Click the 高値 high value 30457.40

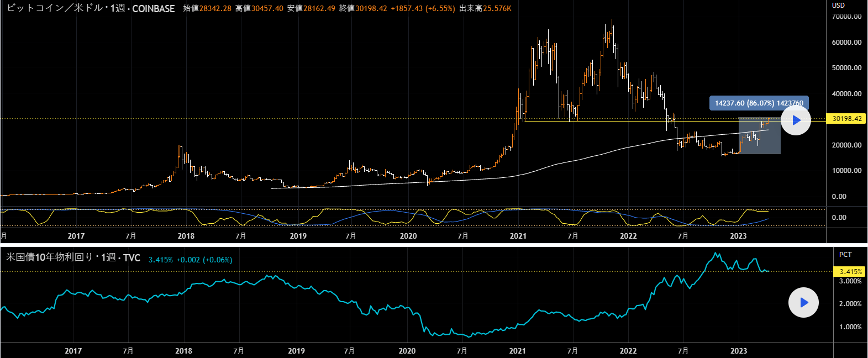pyautogui.click(x=267, y=9)
